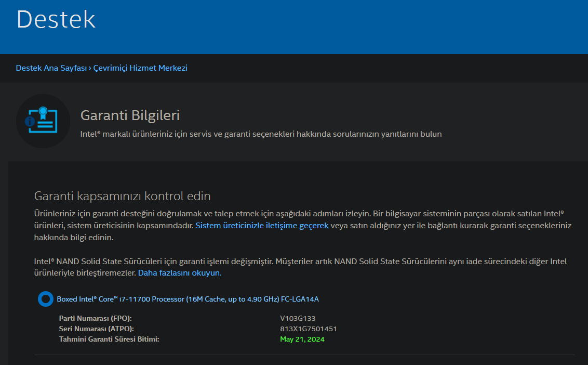Image resolution: width=588 pixels, height=365 pixels.
Task: Click the Destek page title
Action: tap(56, 20)
